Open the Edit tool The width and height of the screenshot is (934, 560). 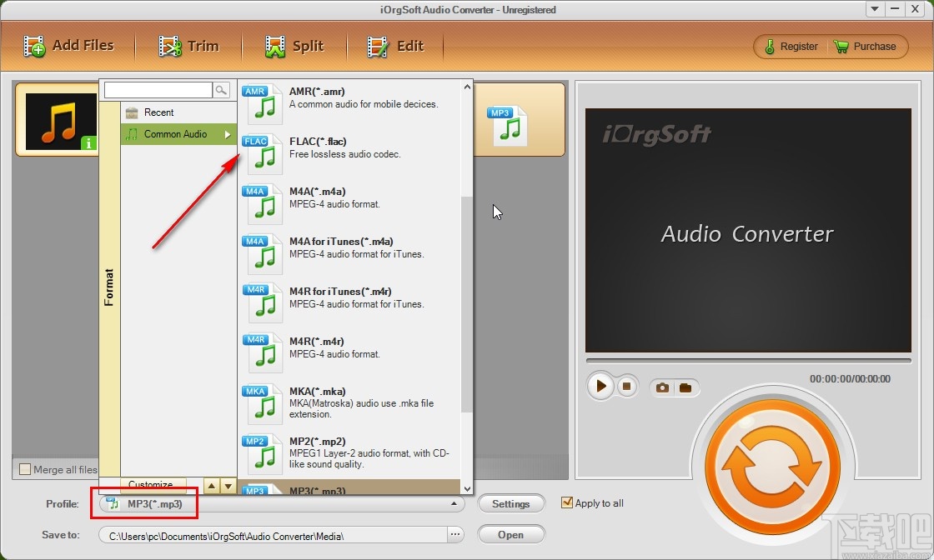click(396, 46)
